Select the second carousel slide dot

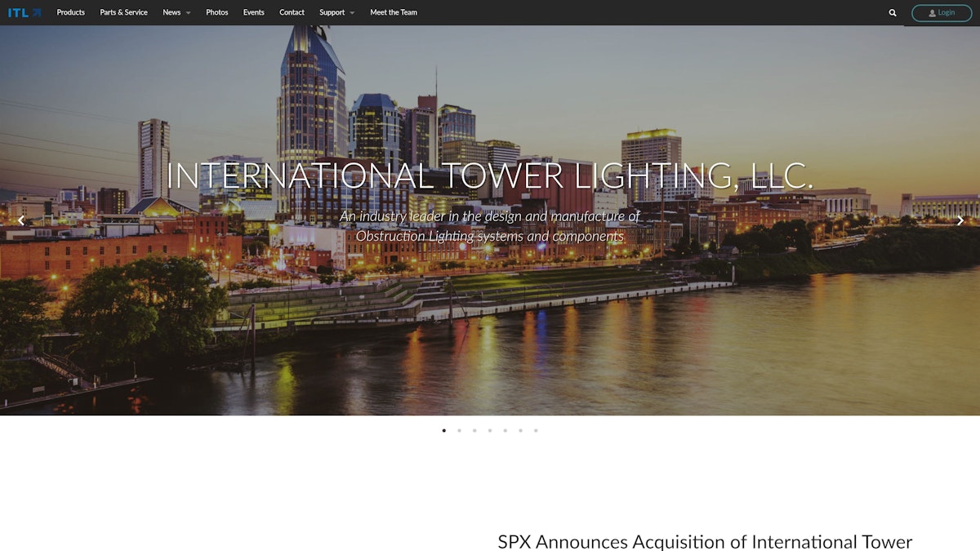click(x=459, y=430)
